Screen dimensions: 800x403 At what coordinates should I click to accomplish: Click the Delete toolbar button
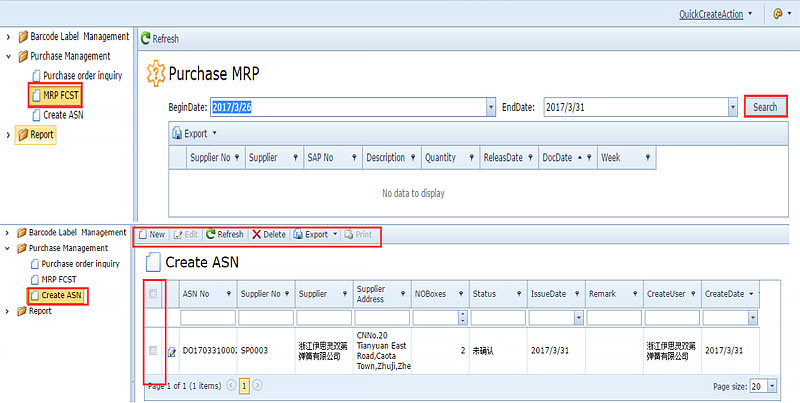268,234
